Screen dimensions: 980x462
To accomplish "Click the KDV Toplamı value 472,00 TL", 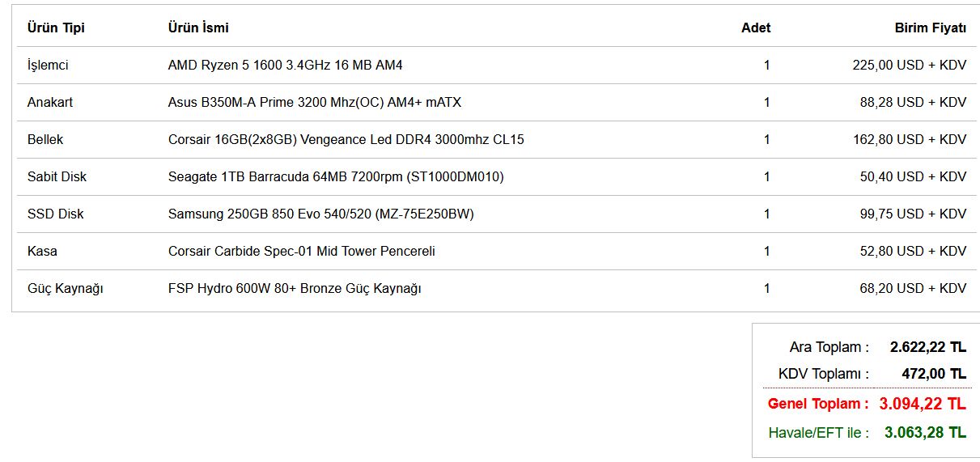I will coord(934,374).
